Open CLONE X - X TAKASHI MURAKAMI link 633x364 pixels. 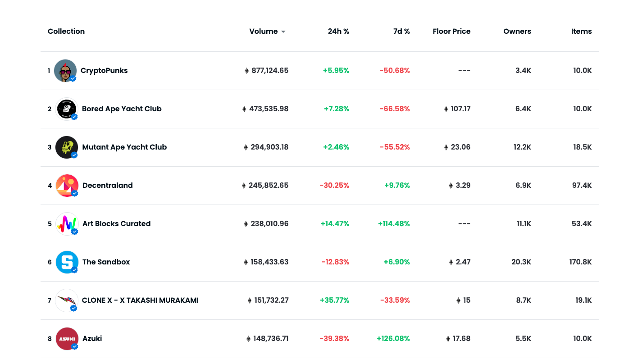point(140,300)
